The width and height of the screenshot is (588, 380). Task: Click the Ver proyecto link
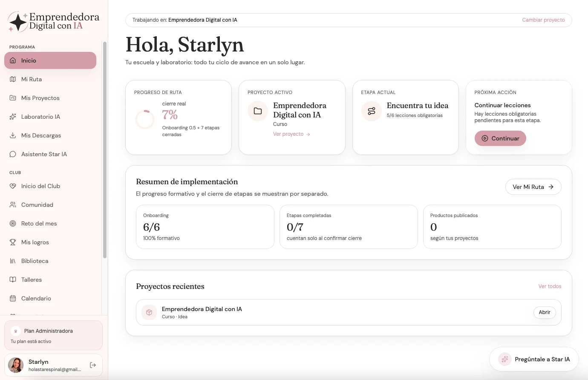point(291,134)
